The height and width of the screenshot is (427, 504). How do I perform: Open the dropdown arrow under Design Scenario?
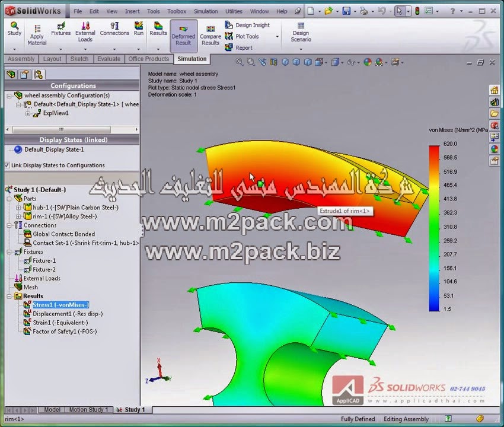pos(301,49)
